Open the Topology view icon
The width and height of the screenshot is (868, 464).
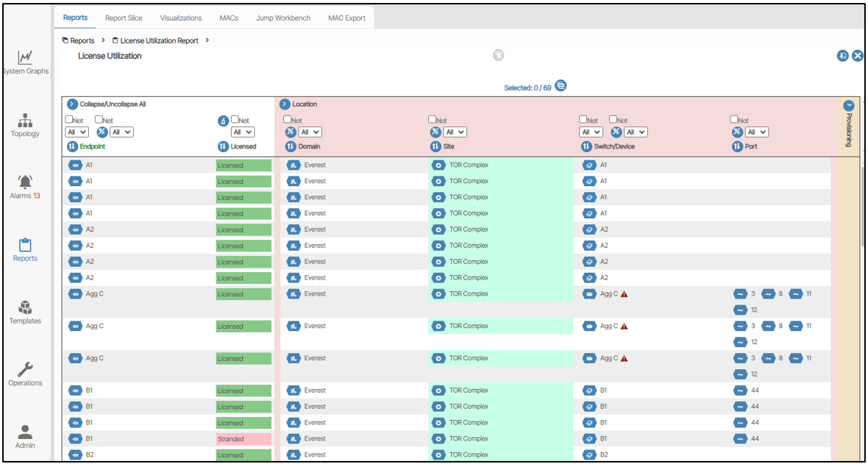pyautogui.click(x=25, y=121)
